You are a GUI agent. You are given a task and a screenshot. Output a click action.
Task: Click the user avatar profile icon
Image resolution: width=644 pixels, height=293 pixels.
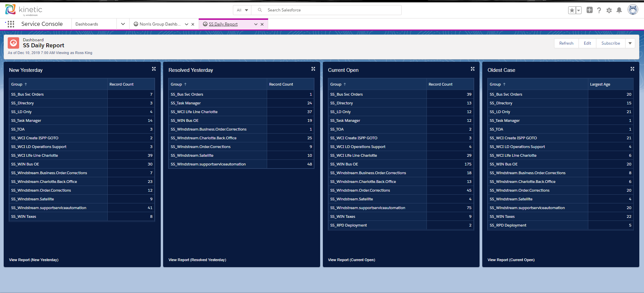pos(633,10)
